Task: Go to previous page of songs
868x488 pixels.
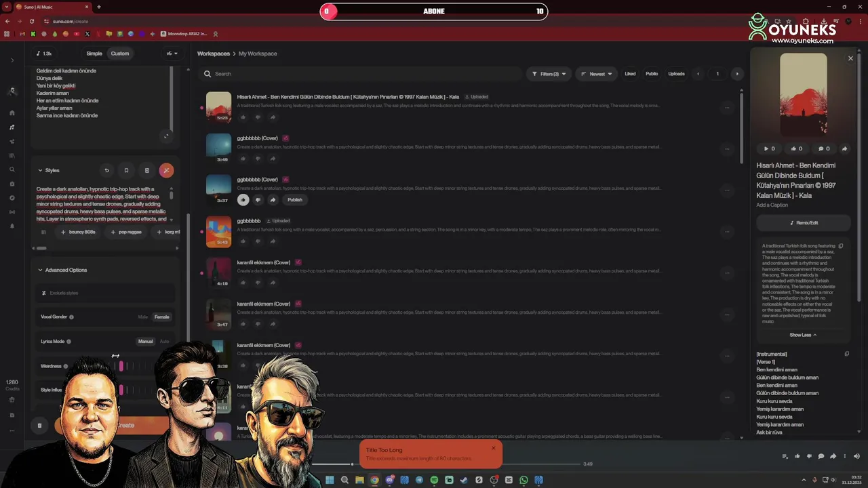Action: [698, 74]
